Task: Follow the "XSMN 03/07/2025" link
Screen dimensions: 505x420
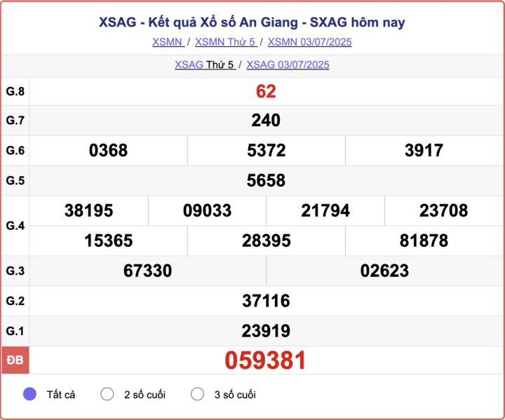Action: pyautogui.click(x=309, y=42)
